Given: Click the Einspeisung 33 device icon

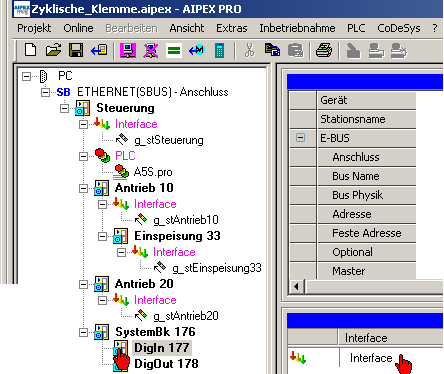Looking at the screenshot, I should (x=120, y=236).
